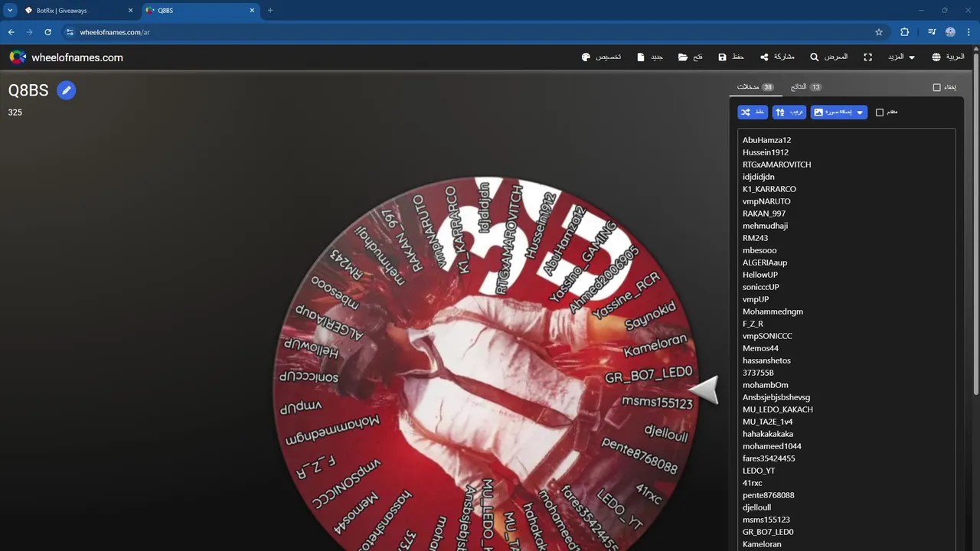Close the BotRix Giveaways browser tab
This screenshot has height=551, width=980.
(129, 11)
